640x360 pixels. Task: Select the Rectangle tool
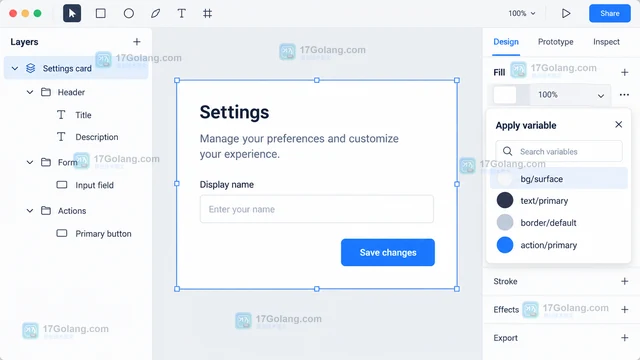[x=100, y=13]
